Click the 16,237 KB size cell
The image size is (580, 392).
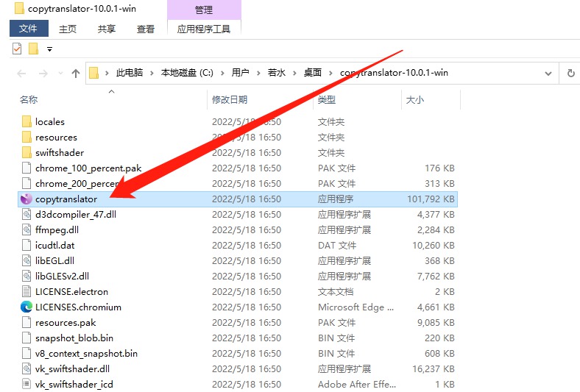[433, 368]
